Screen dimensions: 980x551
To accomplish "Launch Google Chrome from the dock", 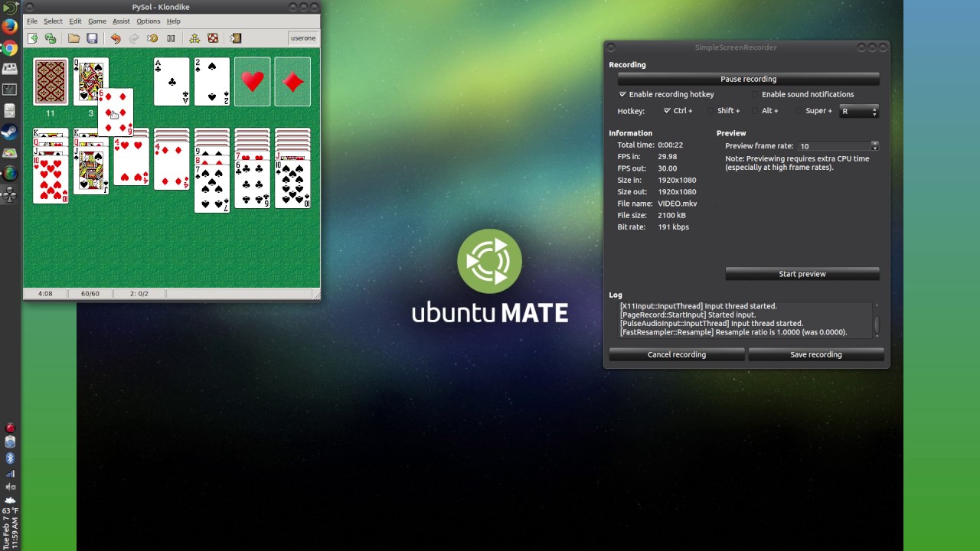I will point(10,48).
